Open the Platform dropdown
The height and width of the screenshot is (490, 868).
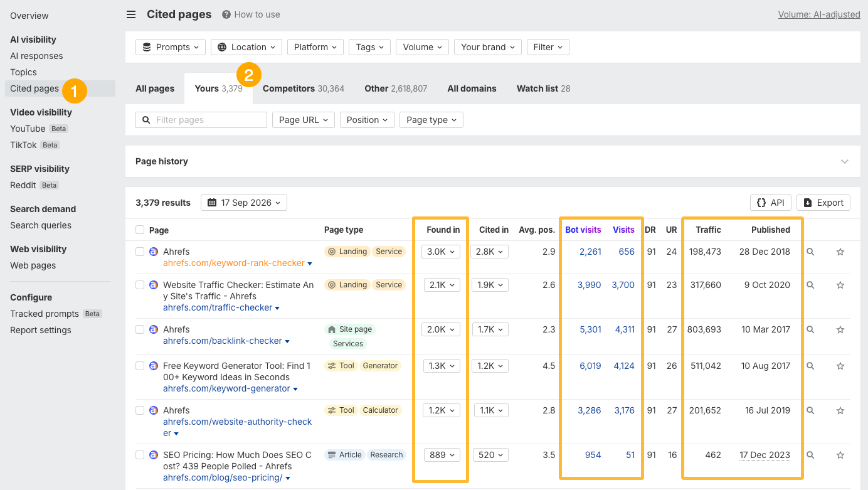point(315,47)
